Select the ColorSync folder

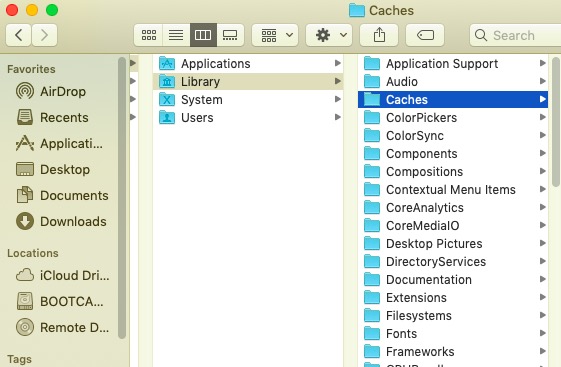point(453,136)
